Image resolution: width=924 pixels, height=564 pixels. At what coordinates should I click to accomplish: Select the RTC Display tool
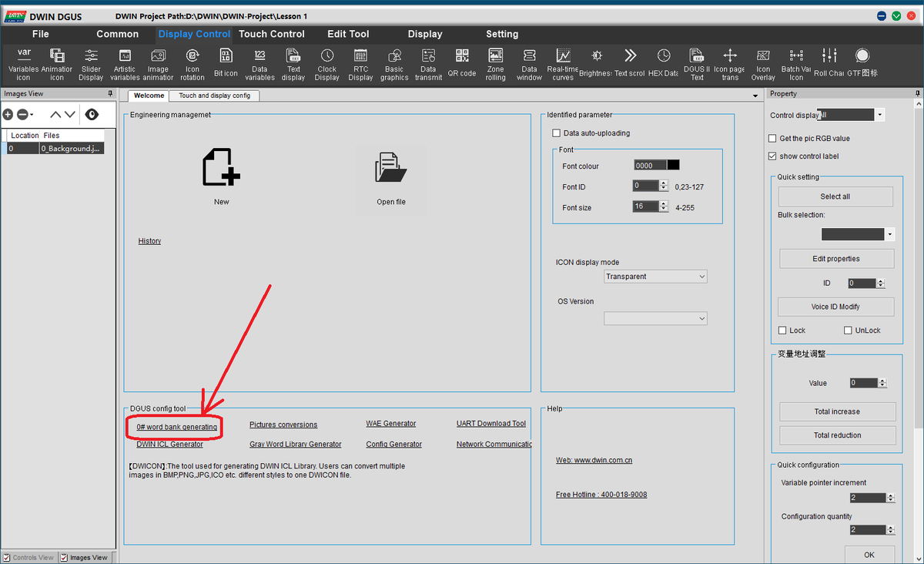click(360, 63)
